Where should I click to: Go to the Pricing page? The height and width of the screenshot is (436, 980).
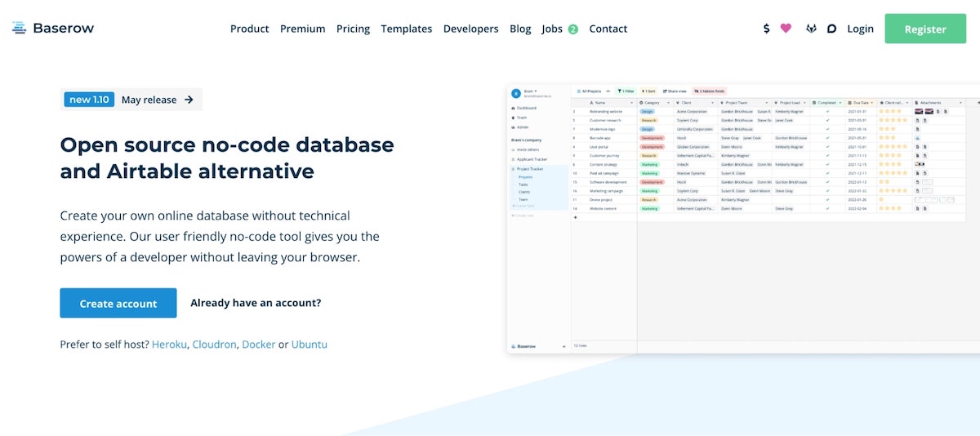353,29
